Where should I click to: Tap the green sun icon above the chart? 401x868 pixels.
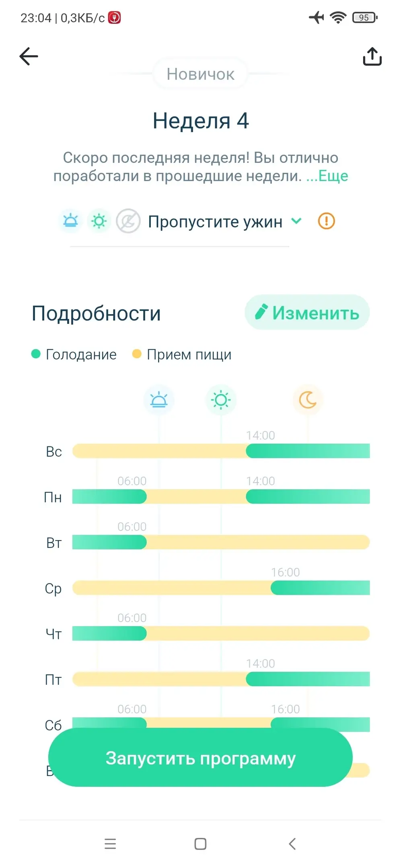pos(221,400)
